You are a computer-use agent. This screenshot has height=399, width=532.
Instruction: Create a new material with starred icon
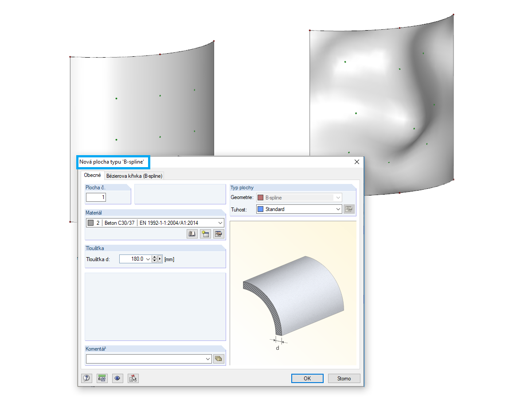[205, 234]
